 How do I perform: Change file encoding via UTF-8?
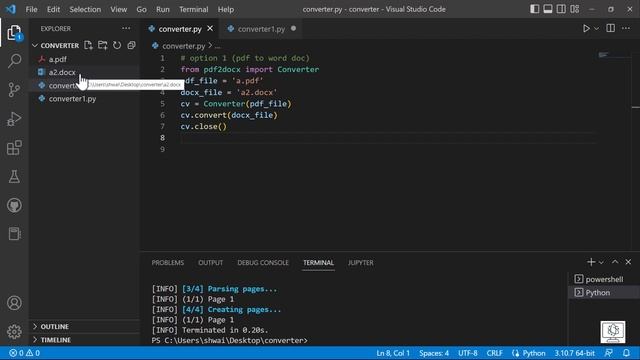[x=467, y=353]
